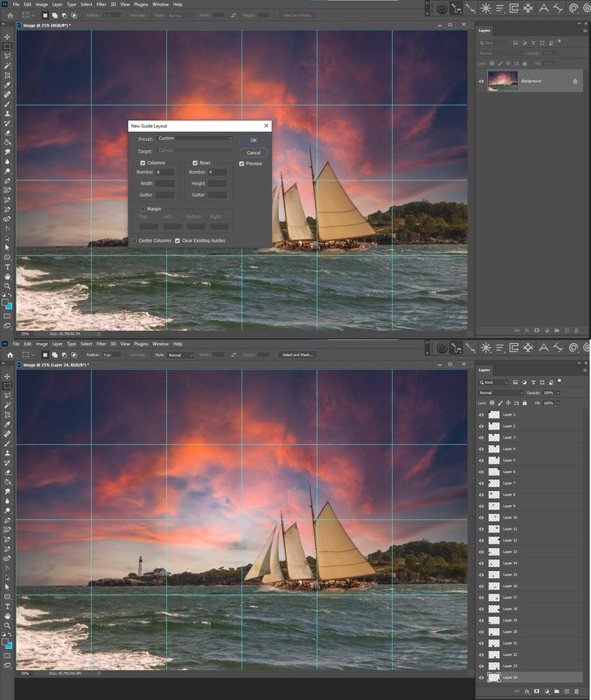Filter for pixel layers in lower Layers panel
The height and width of the screenshot is (700, 591).
515,382
